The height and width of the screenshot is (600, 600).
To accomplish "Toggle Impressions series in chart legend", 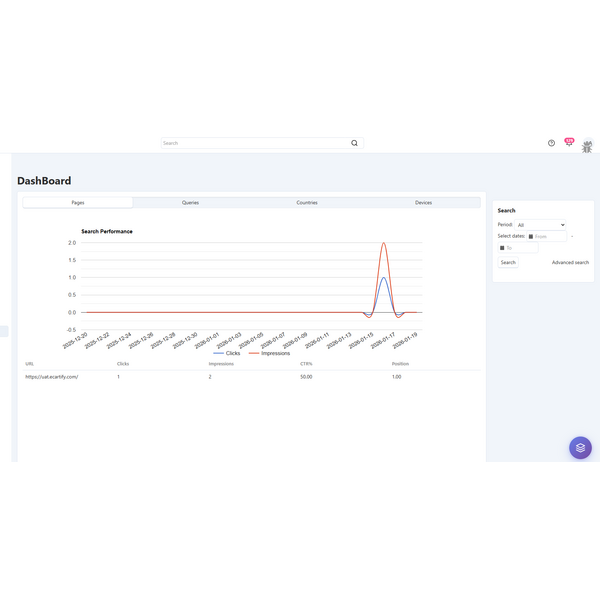I will [x=269, y=353].
